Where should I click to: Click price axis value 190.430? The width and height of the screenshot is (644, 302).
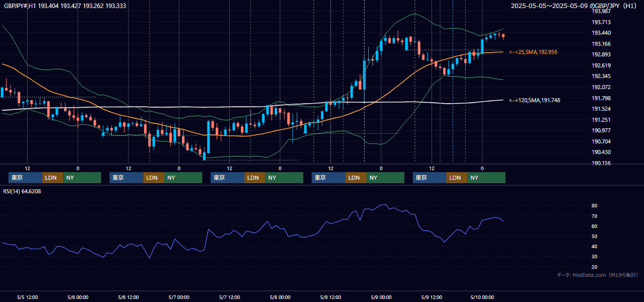pyautogui.click(x=601, y=153)
